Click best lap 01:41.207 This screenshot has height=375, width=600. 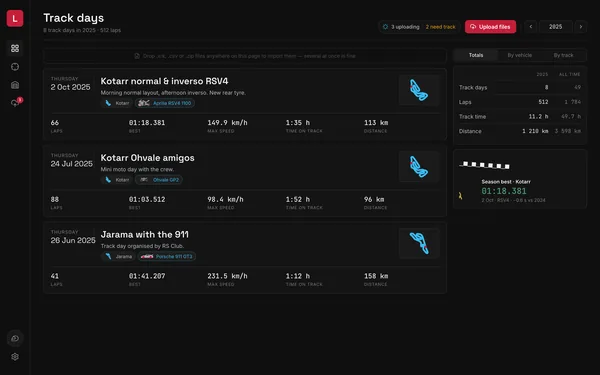point(147,276)
